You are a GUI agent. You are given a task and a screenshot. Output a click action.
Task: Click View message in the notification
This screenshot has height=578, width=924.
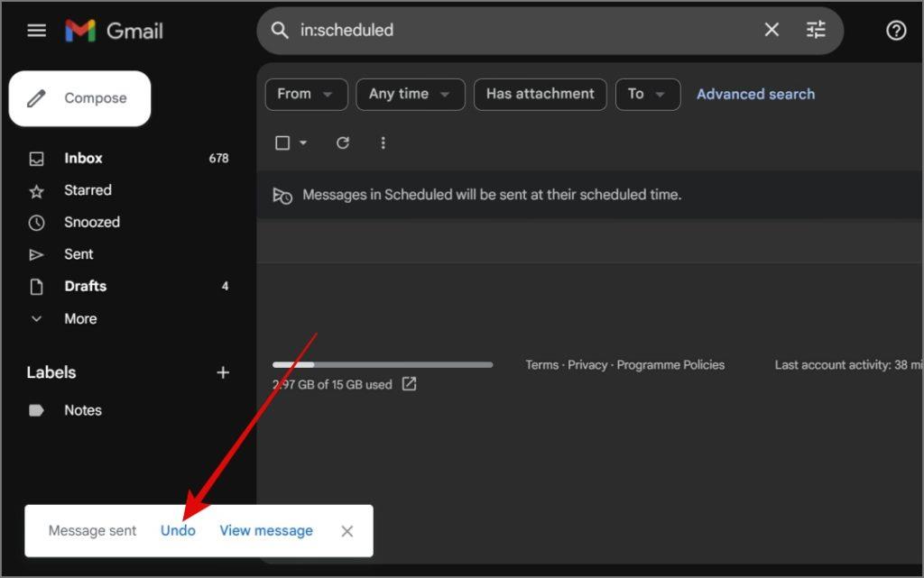pyautogui.click(x=266, y=531)
